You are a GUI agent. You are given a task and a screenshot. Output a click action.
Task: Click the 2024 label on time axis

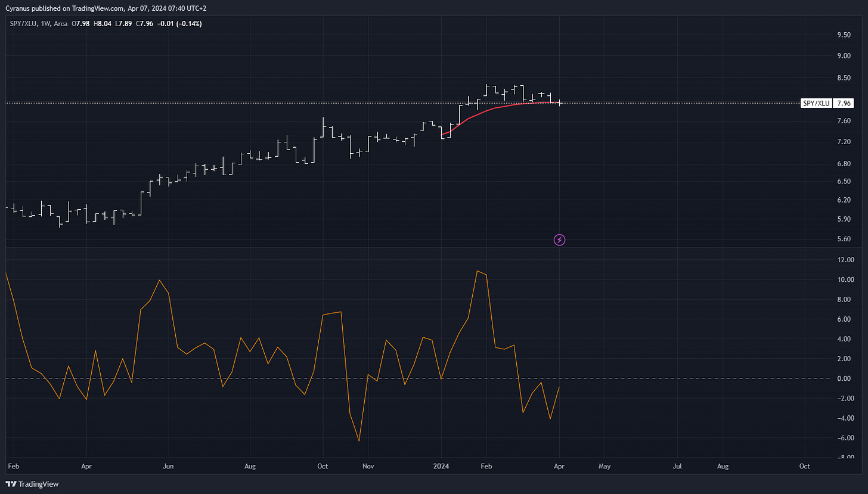tap(441, 466)
